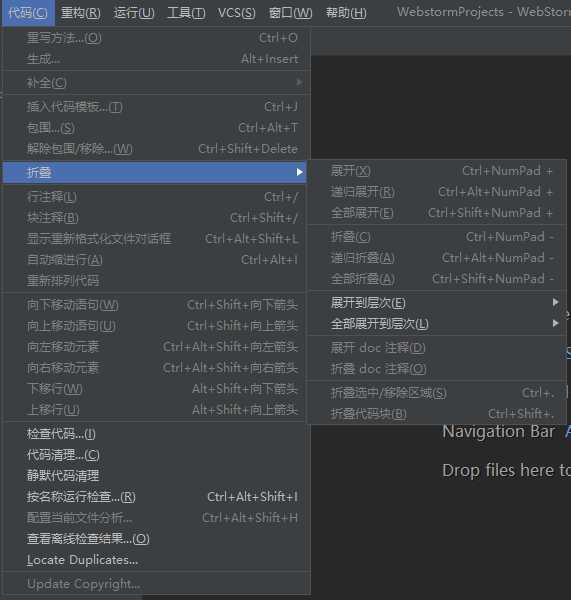Run 检查代码...(I)
The image size is (571, 600).
click(155, 434)
